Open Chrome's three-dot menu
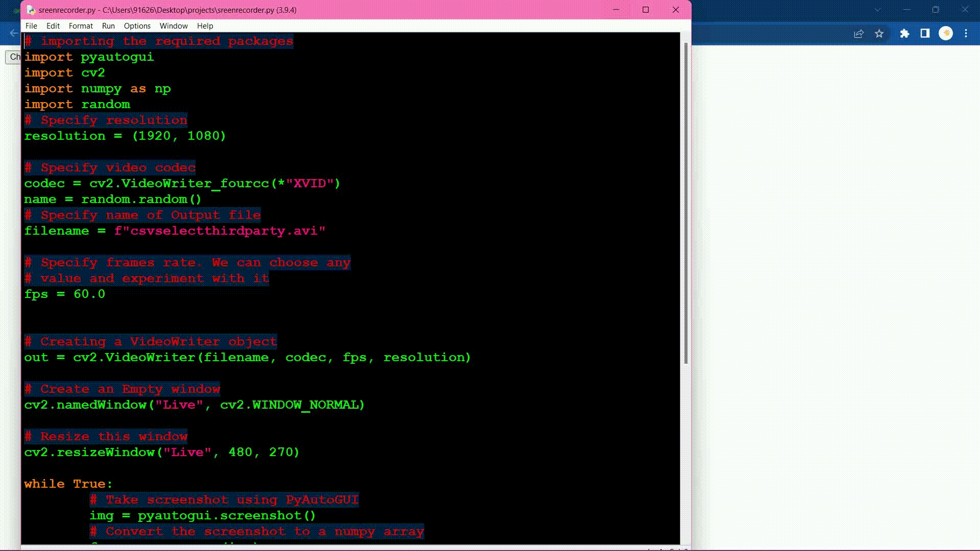This screenshot has width=980, height=551. click(x=966, y=34)
